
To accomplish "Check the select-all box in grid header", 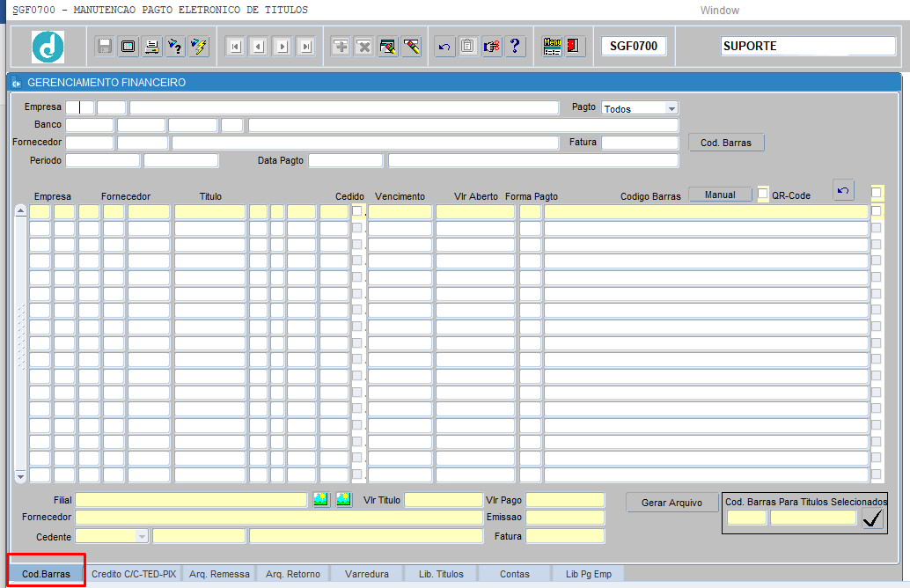I will [x=876, y=193].
